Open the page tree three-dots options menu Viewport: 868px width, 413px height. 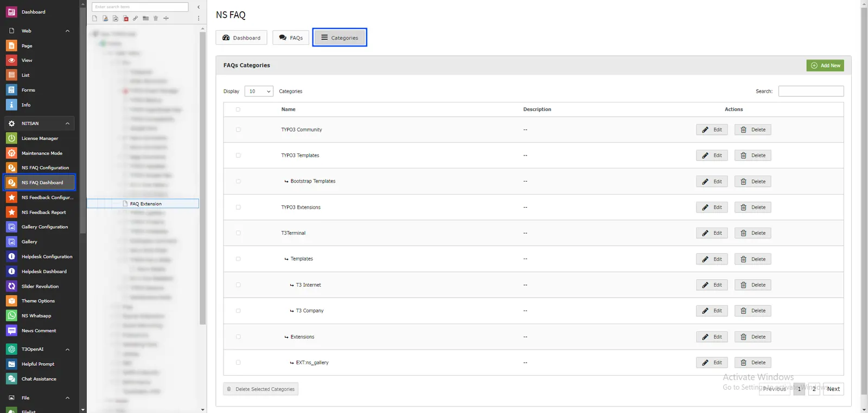click(199, 18)
